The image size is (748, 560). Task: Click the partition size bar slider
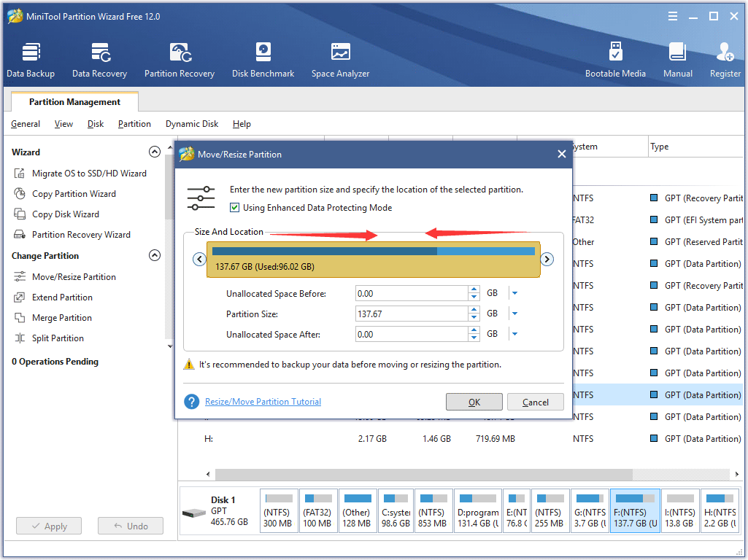coord(373,260)
